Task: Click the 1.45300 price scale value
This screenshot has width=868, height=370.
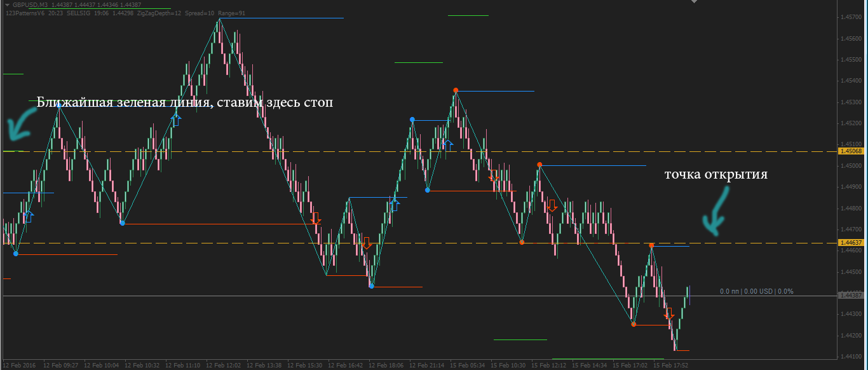Action: click(x=851, y=102)
